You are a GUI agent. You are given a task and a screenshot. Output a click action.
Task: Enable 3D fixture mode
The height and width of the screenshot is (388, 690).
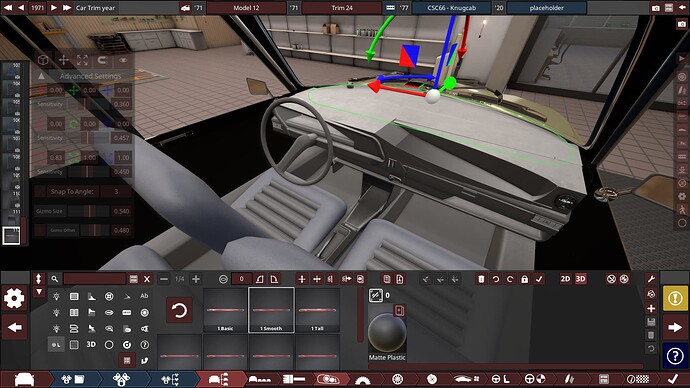click(x=580, y=279)
